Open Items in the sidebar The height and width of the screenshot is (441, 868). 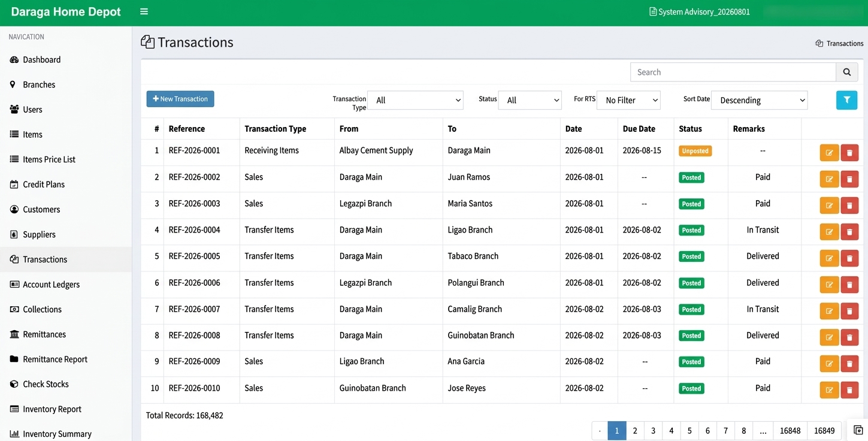point(66,135)
